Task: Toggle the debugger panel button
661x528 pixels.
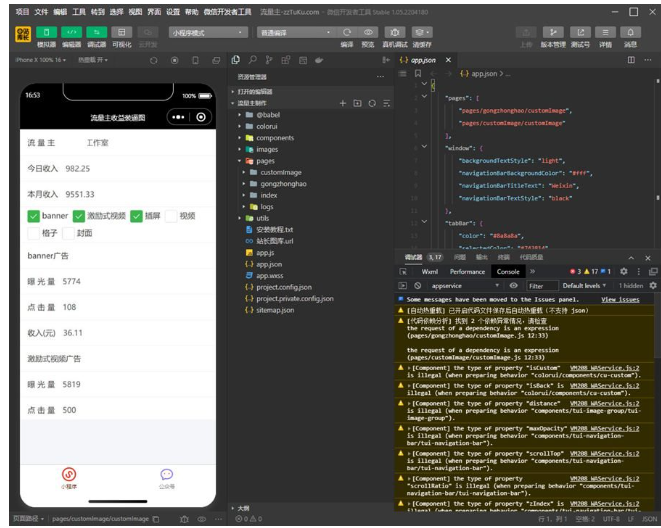Action: (97, 32)
